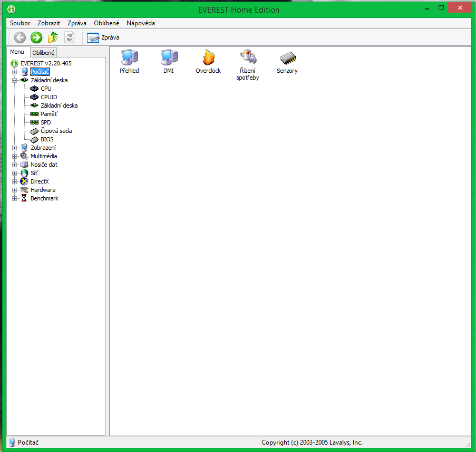Expand the Zobrazení tree node
This screenshot has height=452, width=476.
(14, 148)
